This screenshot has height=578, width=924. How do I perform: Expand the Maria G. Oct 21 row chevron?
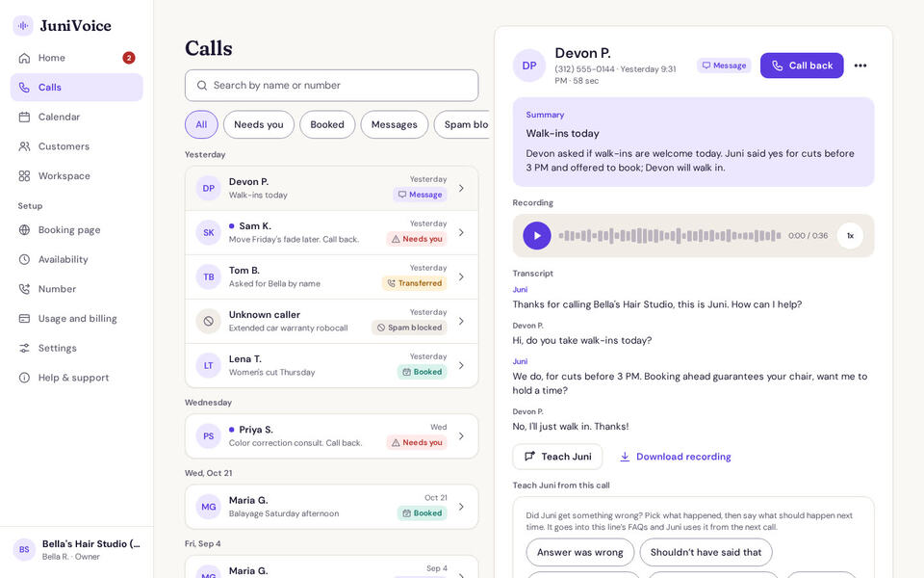[461, 507]
